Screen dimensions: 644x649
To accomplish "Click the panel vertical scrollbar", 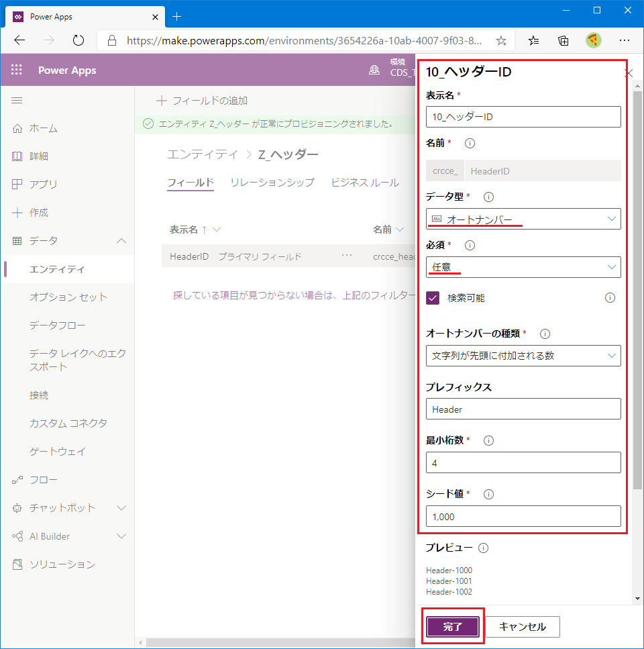I will point(637,290).
